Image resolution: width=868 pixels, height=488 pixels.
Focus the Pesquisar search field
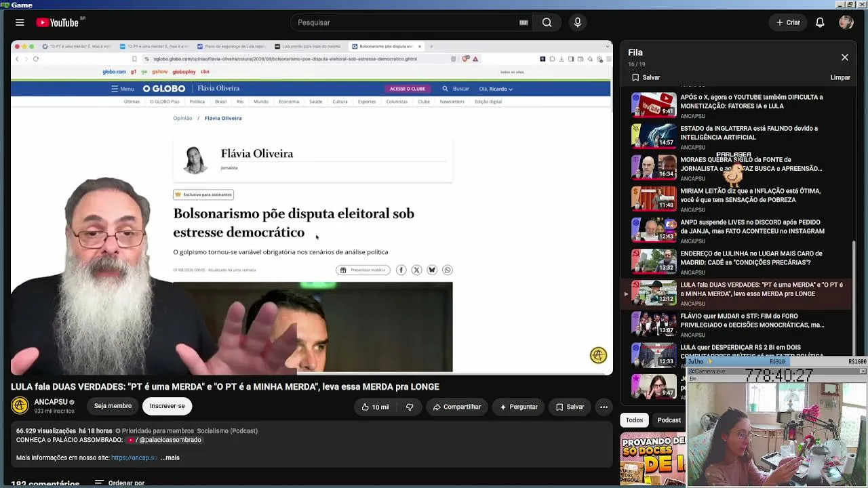click(x=407, y=22)
